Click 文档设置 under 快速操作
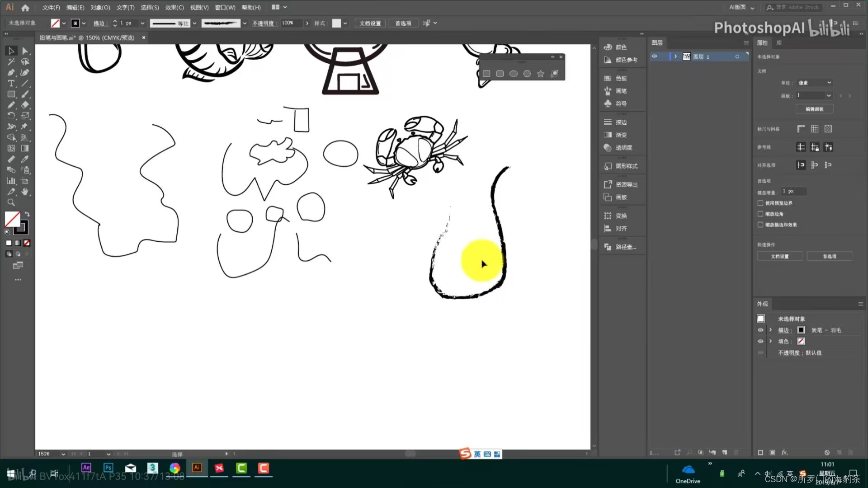 coord(780,256)
